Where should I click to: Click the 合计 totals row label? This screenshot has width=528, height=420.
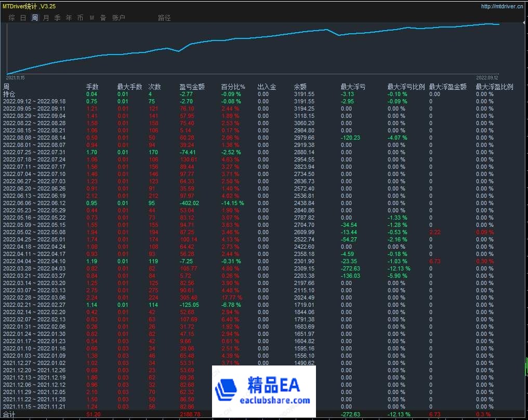9,414
